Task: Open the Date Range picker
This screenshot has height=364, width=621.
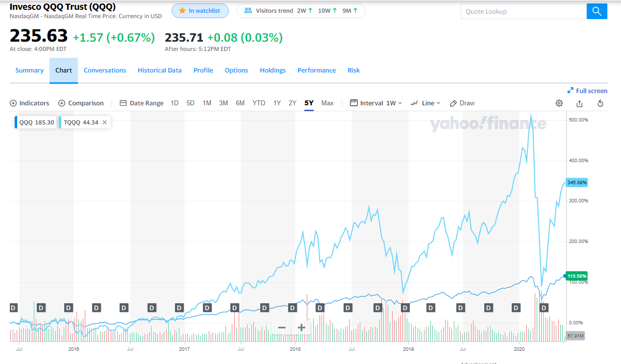Action: (x=142, y=103)
